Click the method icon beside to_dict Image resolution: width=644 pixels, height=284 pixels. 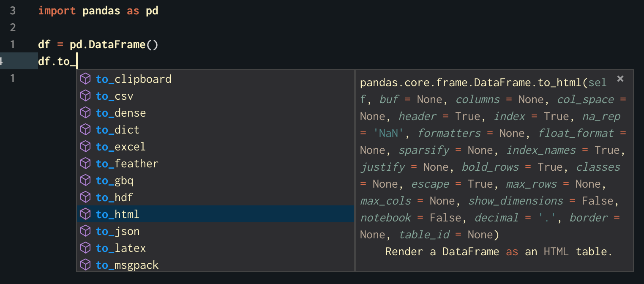[86, 129]
